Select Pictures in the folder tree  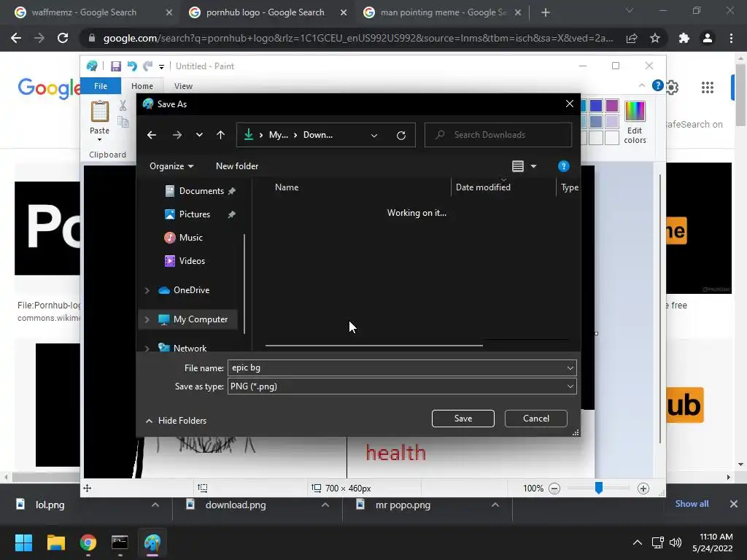(x=194, y=214)
